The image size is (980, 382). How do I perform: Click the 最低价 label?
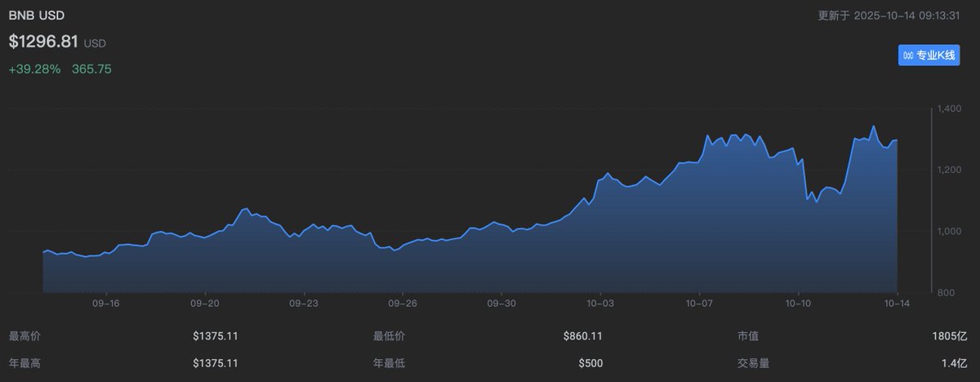point(389,335)
